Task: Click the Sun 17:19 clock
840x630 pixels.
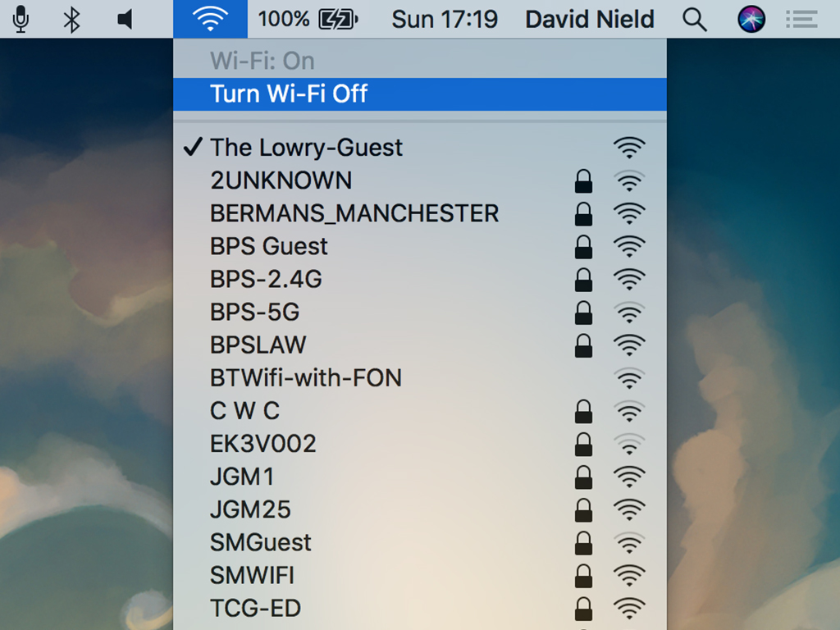Action: tap(445, 20)
